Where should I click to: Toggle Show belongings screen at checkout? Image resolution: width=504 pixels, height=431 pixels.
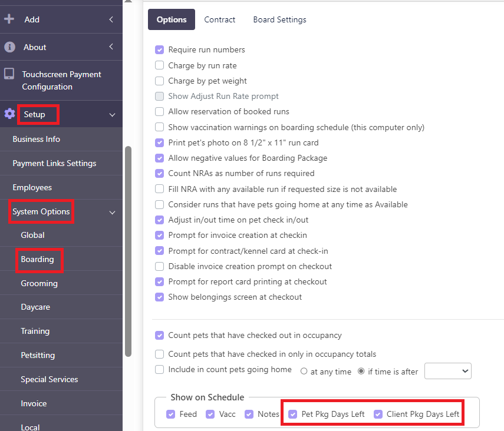point(159,297)
